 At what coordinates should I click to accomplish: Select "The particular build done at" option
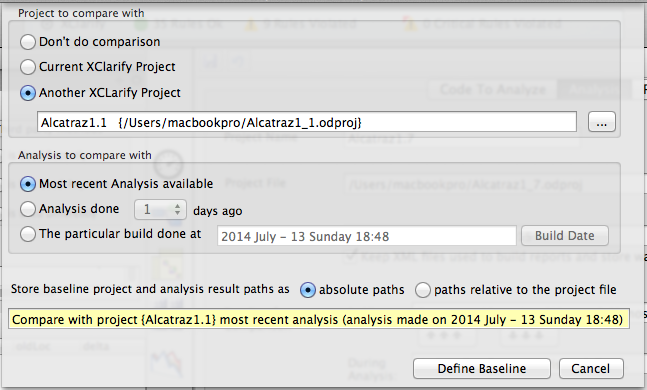tap(28, 234)
